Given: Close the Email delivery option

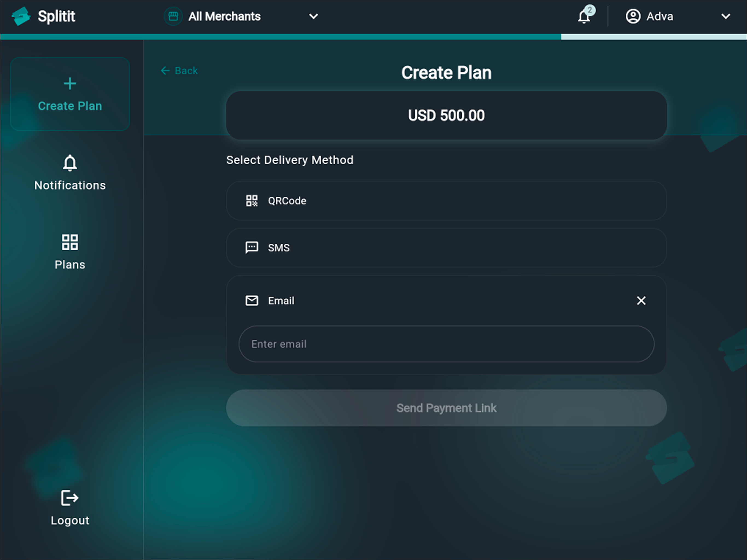Looking at the screenshot, I should [641, 301].
